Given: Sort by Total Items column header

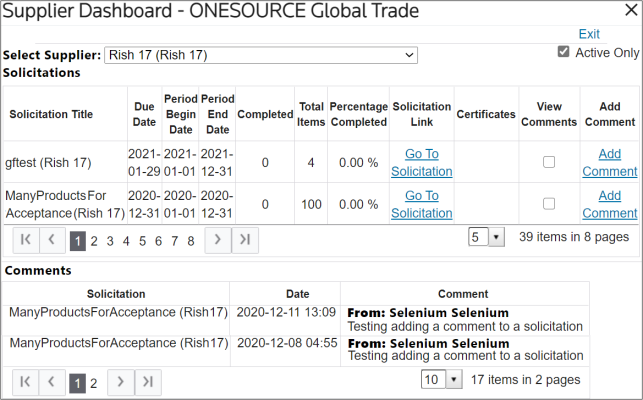Looking at the screenshot, I should [311, 114].
